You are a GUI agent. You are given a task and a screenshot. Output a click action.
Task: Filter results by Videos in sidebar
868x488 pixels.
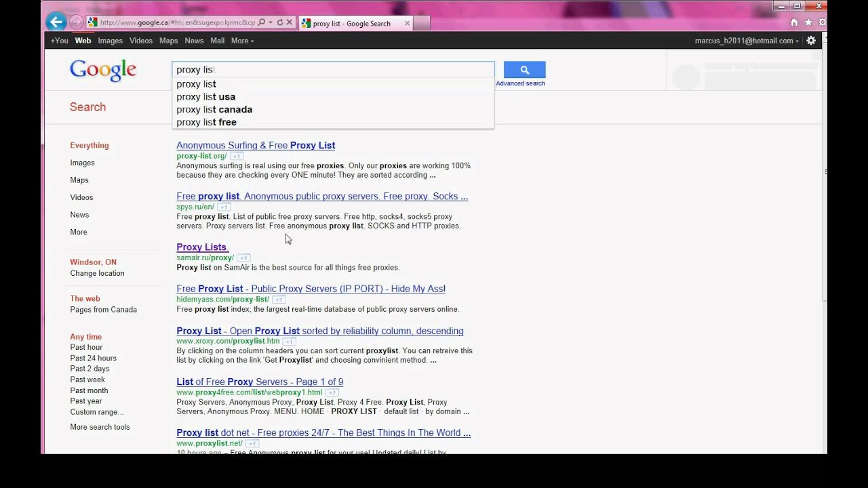(x=81, y=197)
